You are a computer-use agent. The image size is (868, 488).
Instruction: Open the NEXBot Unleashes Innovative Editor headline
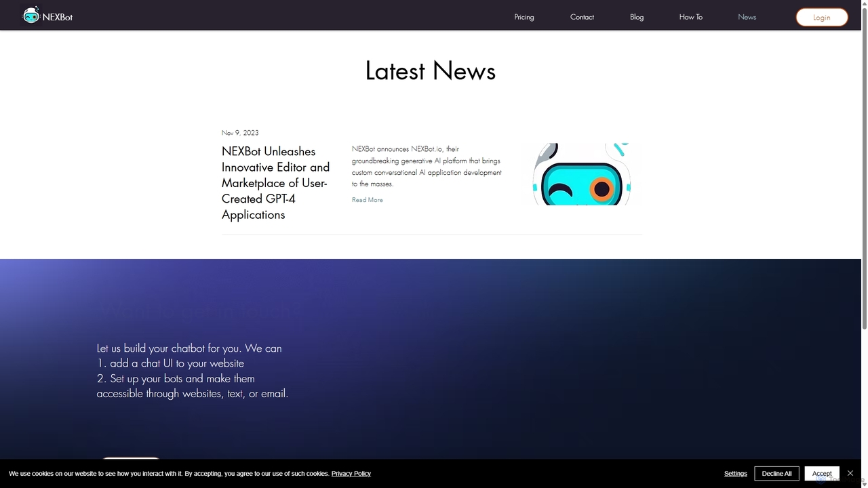(x=276, y=183)
